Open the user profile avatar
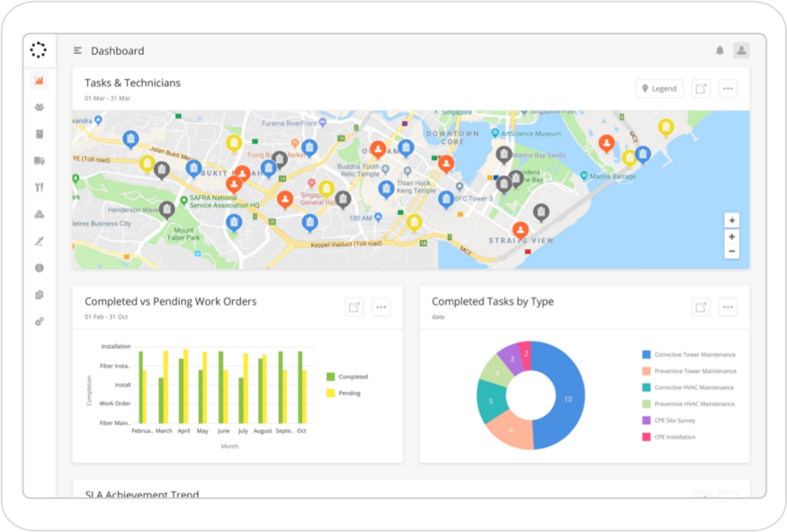787x532 pixels. pyautogui.click(x=741, y=50)
